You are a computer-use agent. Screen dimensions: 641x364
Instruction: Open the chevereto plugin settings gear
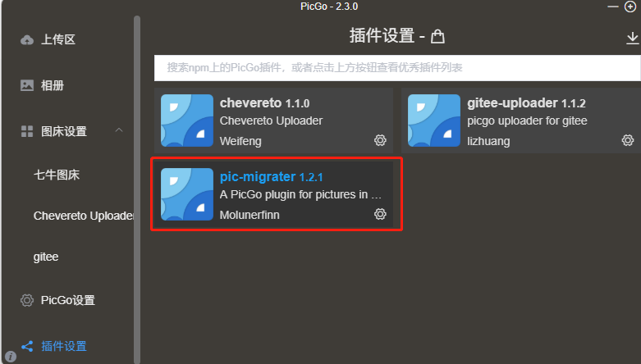pyautogui.click(x=380, y=140)
